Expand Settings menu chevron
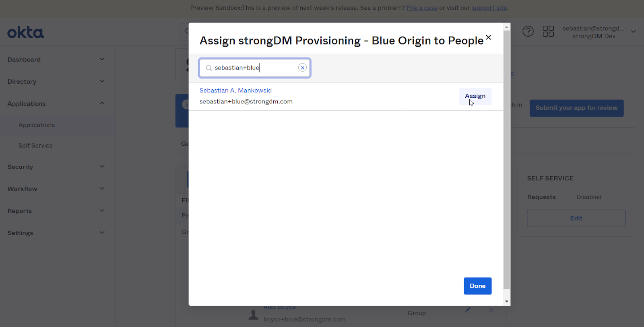644x327 pixels. (x=102, y=233)
